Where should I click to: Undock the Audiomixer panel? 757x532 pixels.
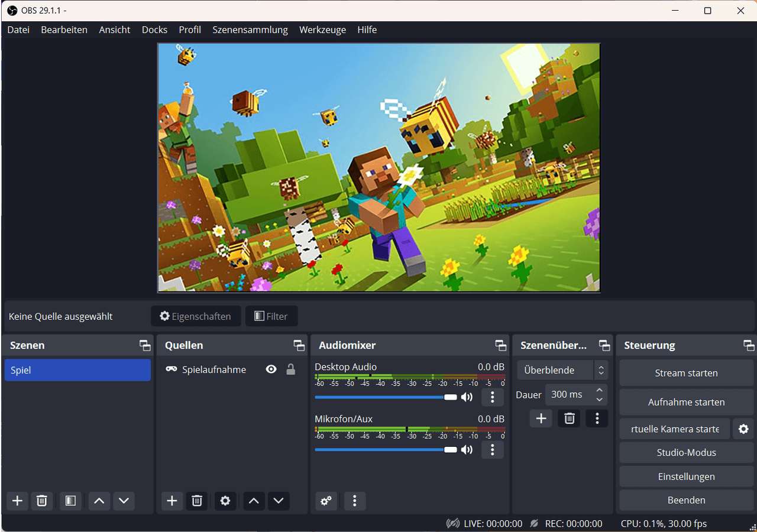(501, 345)
